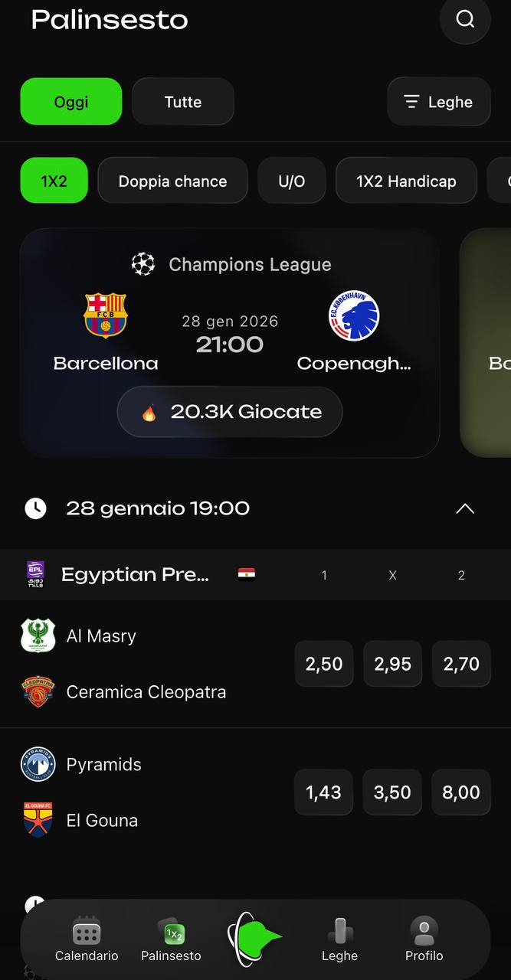
Task: Tap the Egyptian Premier League logo
Action: point(34,574)
